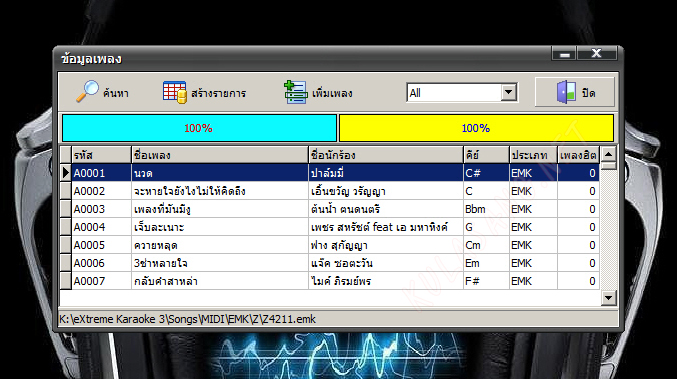Click artist name ไมค์ ภิรมย์พร

click(341, 281)
